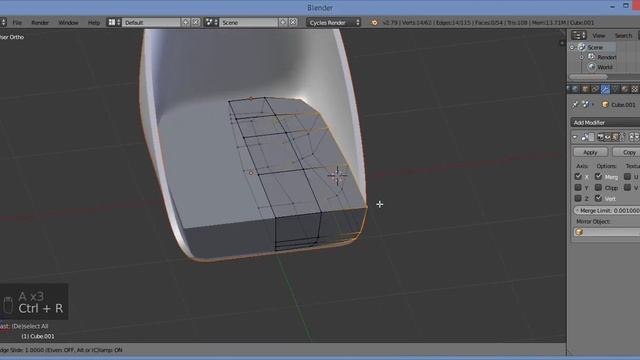This screenshot has width=640, height=360.
Task: Toggle the X axis checkbox
Action: (x=578, y=176)
